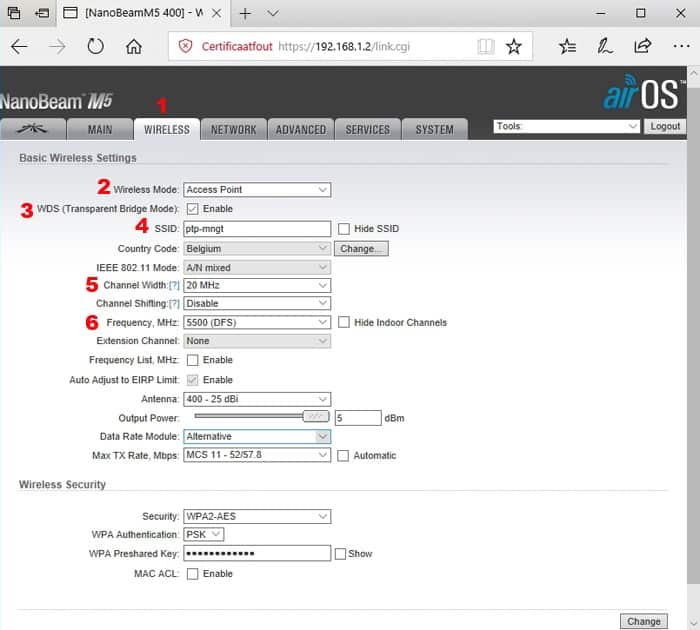700x630 pixels.
Task: Open reading view book icon
Action: (x=486, y=46)
